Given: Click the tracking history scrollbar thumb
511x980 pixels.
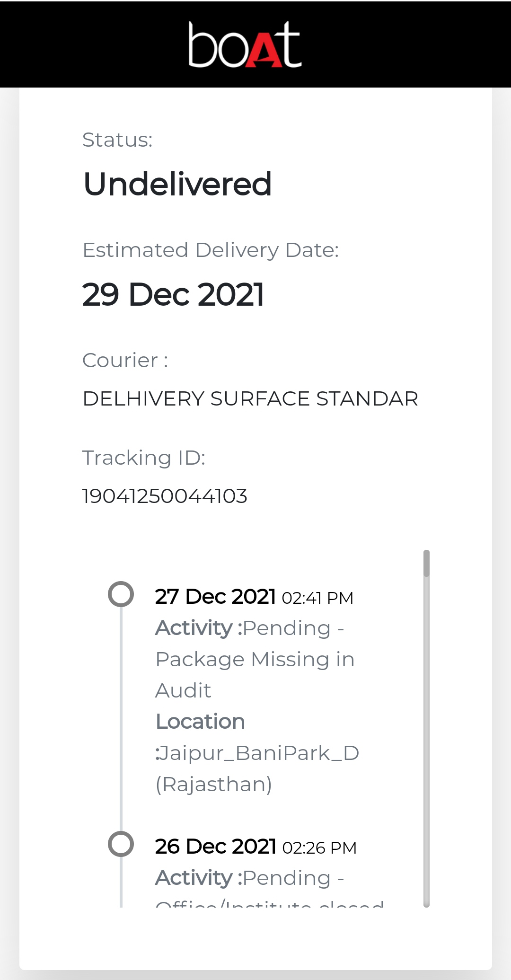Looking at the screenshot, I should (426, 564).
